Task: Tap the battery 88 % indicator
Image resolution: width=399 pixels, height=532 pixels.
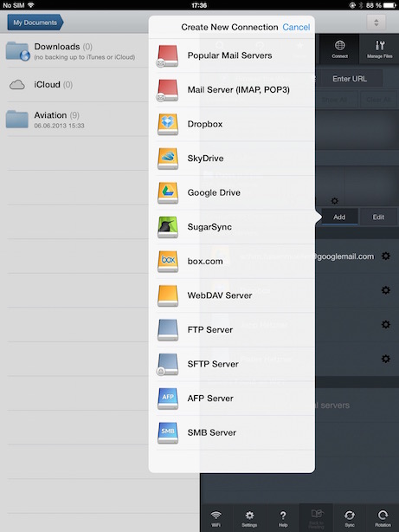Action: 381,5
